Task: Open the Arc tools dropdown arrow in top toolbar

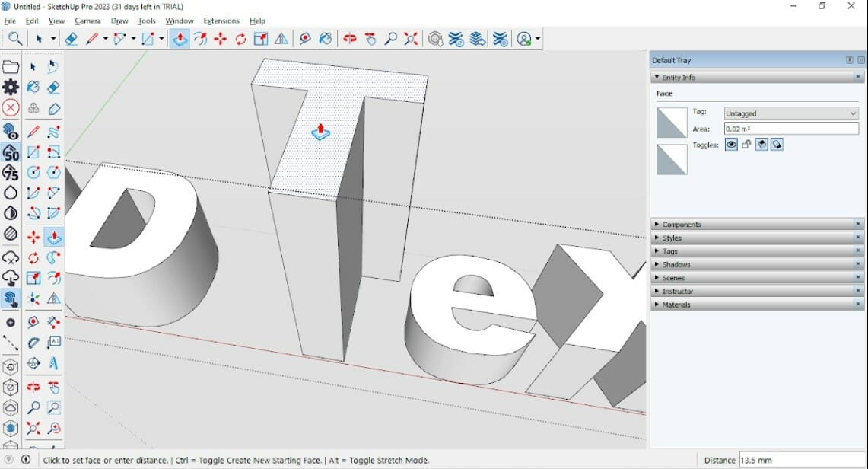Action: 133,39
